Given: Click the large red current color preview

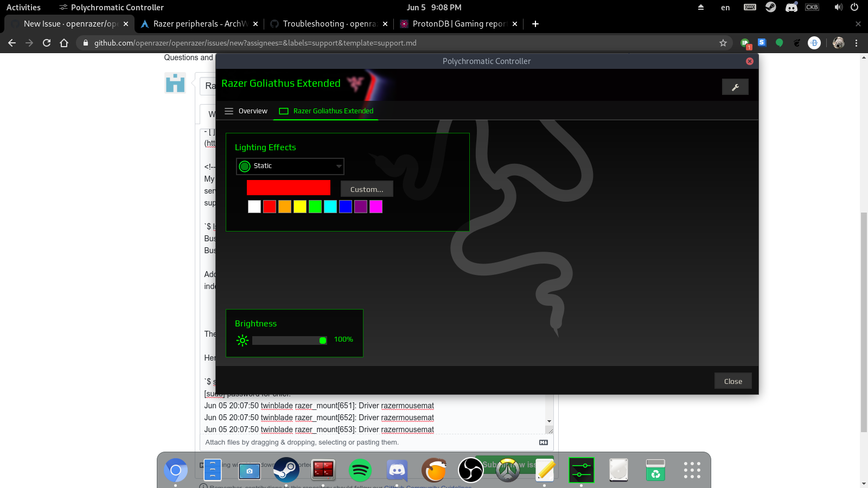Looking at the screenshot, I should point(289,188).
